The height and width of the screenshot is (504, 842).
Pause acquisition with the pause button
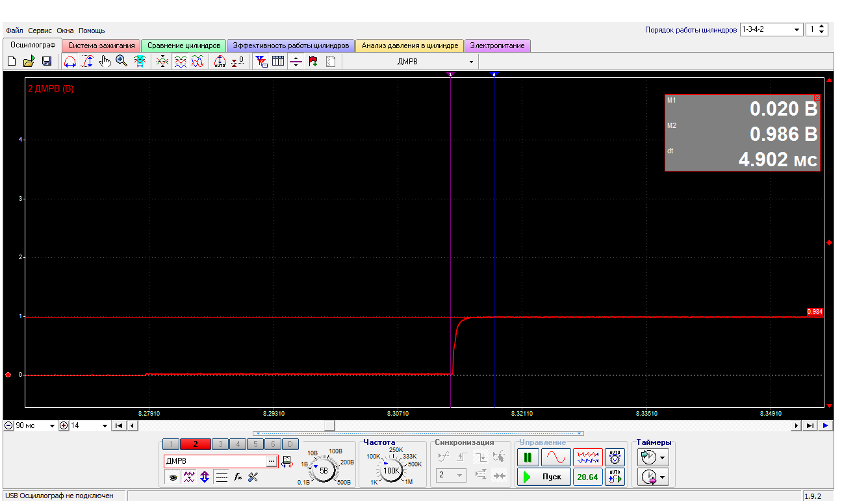(528, 457)
